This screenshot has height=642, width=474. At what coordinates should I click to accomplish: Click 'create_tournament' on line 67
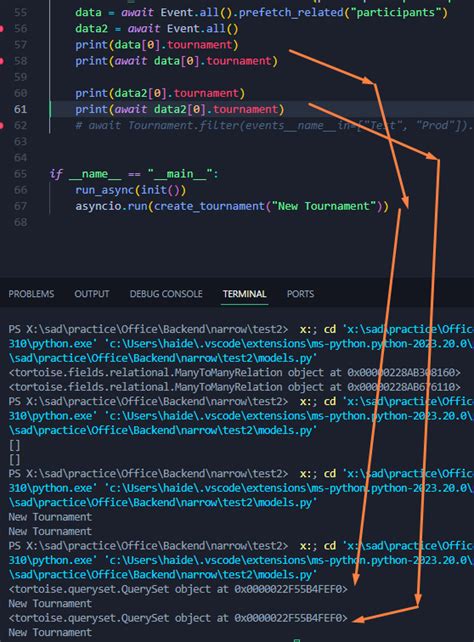point(209,206)
